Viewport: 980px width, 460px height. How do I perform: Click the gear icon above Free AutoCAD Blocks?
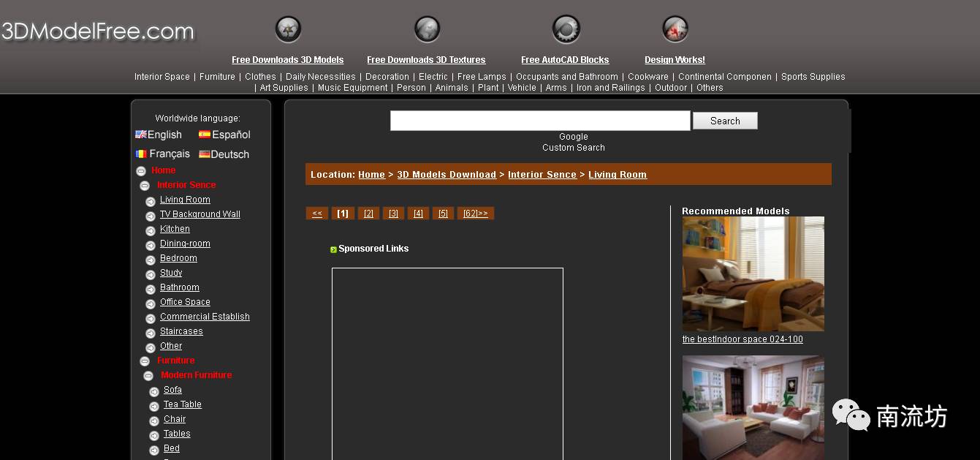(566, 30)
